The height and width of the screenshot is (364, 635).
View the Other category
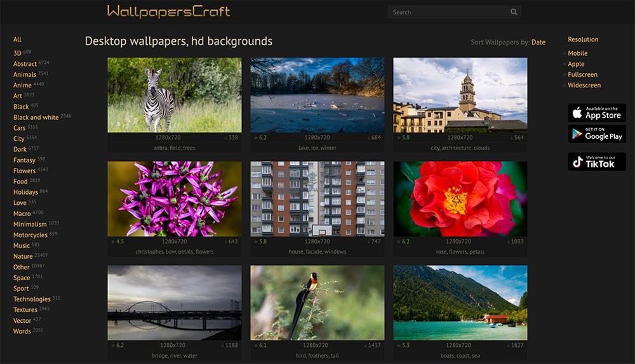[21, 267]
